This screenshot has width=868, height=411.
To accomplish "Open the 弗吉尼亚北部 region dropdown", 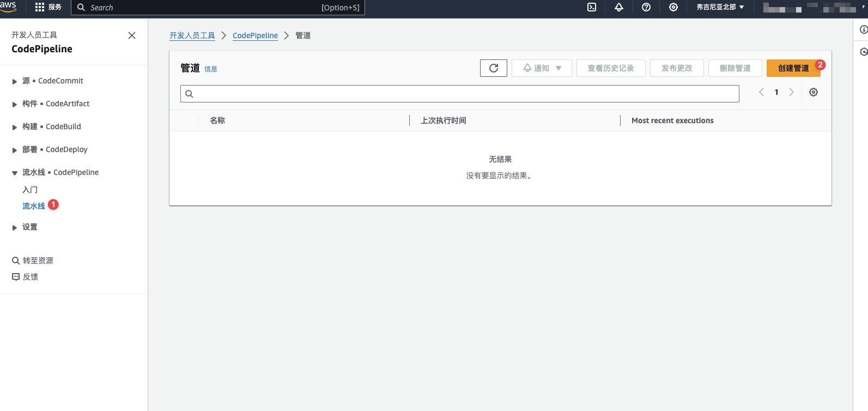I will [x=720, y=7].
